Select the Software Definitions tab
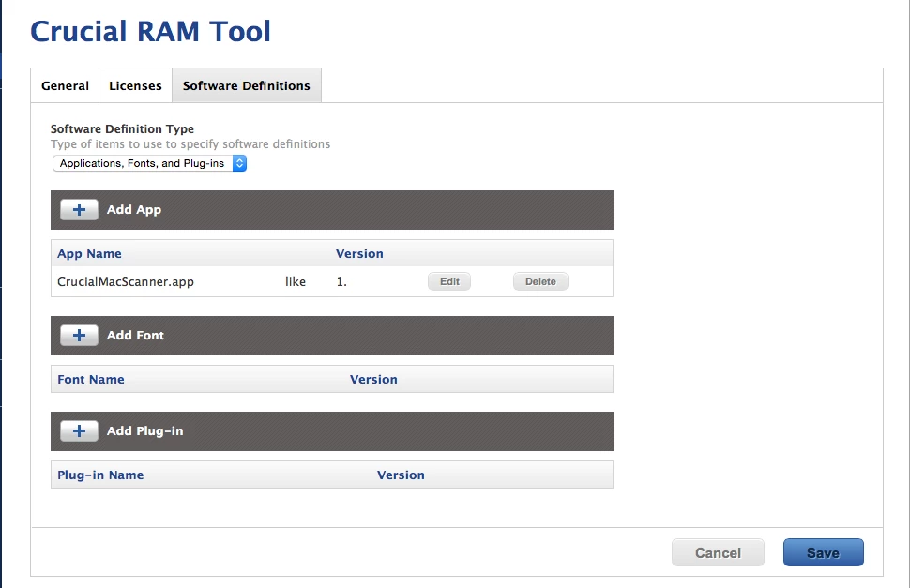Image resolution: width=910 pixels, height=588 pixels. [247, 86]
